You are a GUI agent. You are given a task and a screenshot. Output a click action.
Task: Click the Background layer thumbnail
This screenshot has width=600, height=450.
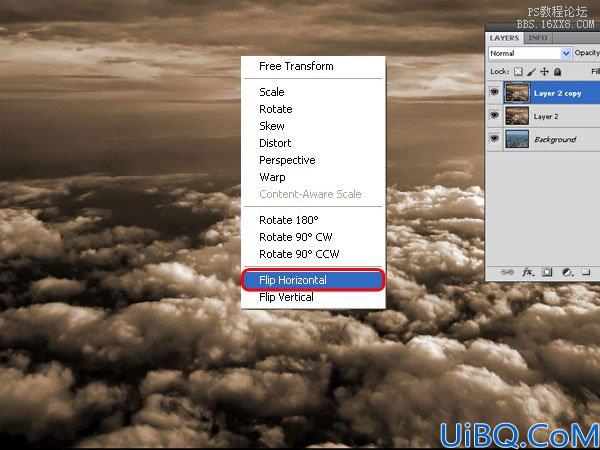click(x=517, y=139)
